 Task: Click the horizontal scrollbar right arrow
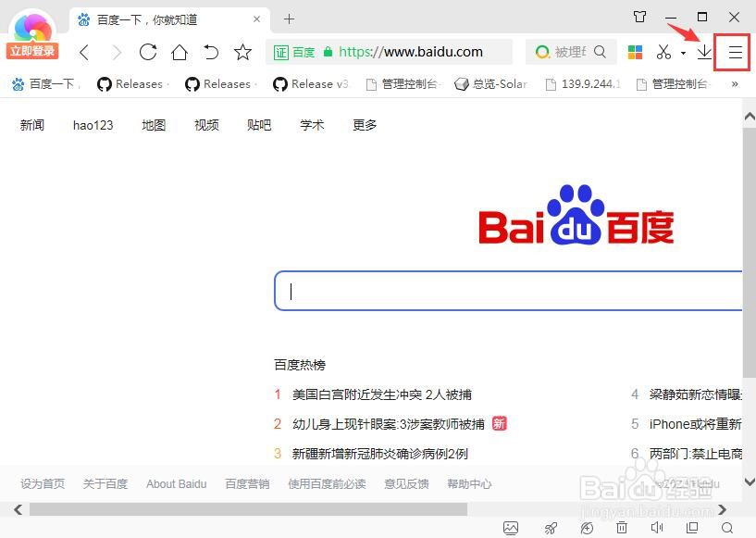(x=722, y=509)
